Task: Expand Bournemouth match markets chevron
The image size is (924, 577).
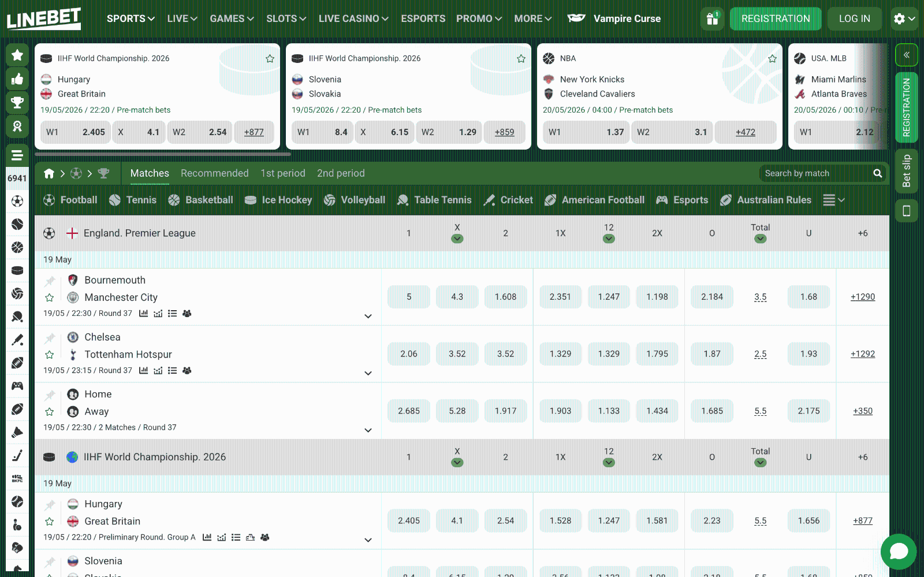Action: tap(368, 316)
